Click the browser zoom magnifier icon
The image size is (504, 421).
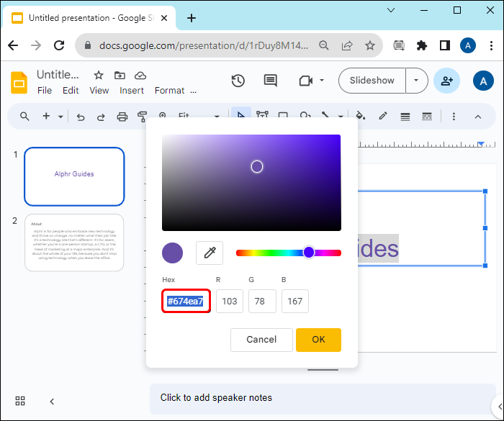(324, 45)
